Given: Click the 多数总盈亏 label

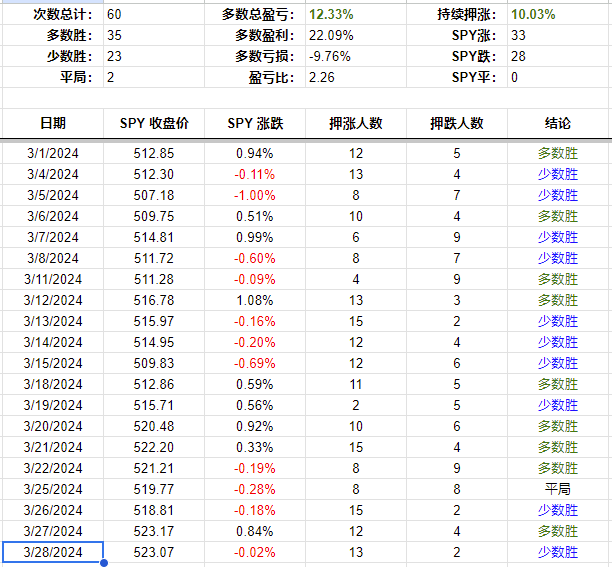Looking at the screenshot, I should pos(258,14).
